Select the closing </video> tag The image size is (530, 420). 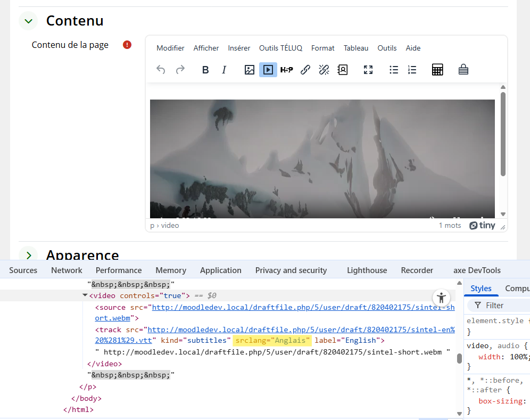[x=104, y=364]
